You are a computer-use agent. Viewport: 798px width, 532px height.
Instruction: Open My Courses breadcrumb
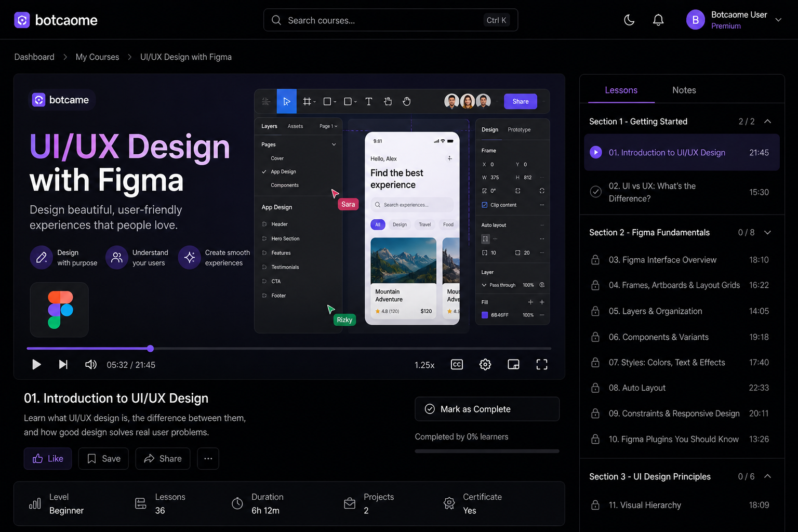[x=97, y=57]
